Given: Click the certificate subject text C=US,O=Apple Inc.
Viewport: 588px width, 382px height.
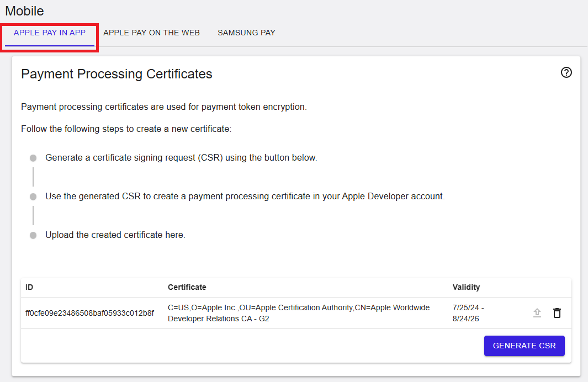Looking at the screenshot, I should pyautogui.click(x=299, y=313).
